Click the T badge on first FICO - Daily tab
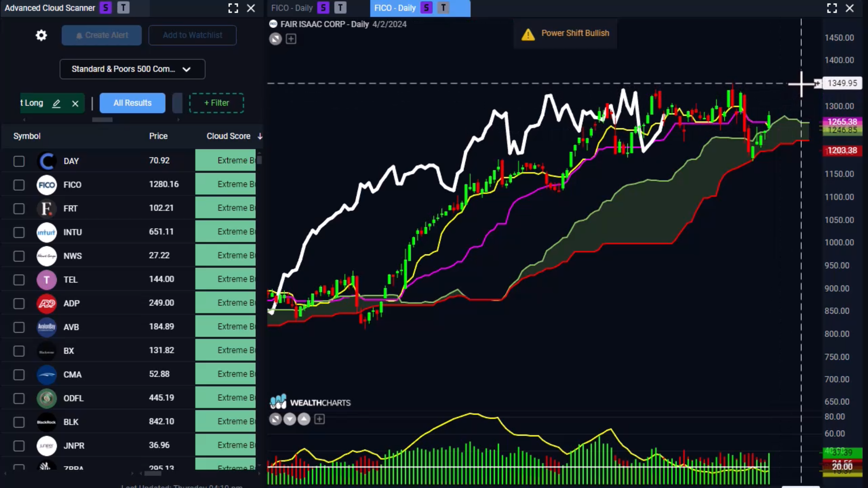 click(x=340, y=8)
